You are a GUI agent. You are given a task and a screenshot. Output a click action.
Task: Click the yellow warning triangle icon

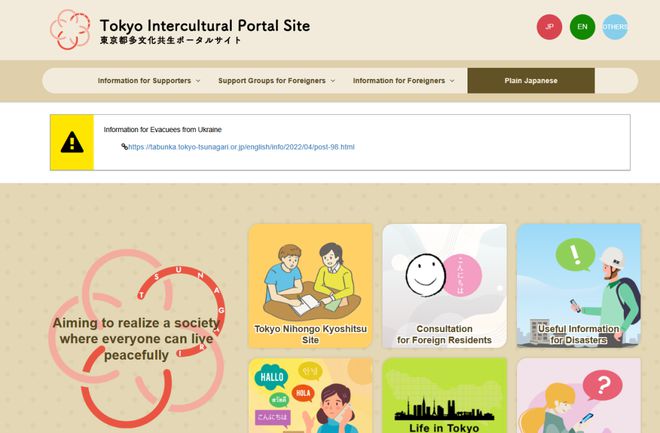click(x=72, y=142)
